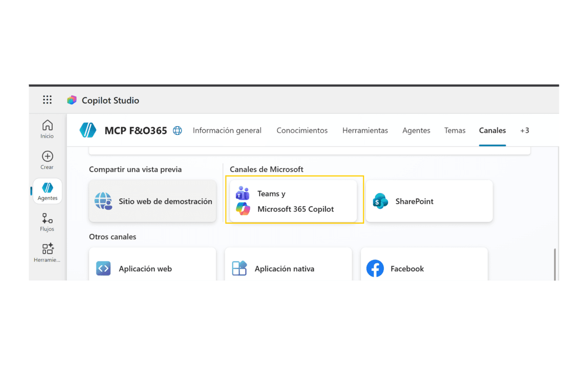Select the Facebook channel card
This screenshot has height=365, width=588.
(424, 268)
